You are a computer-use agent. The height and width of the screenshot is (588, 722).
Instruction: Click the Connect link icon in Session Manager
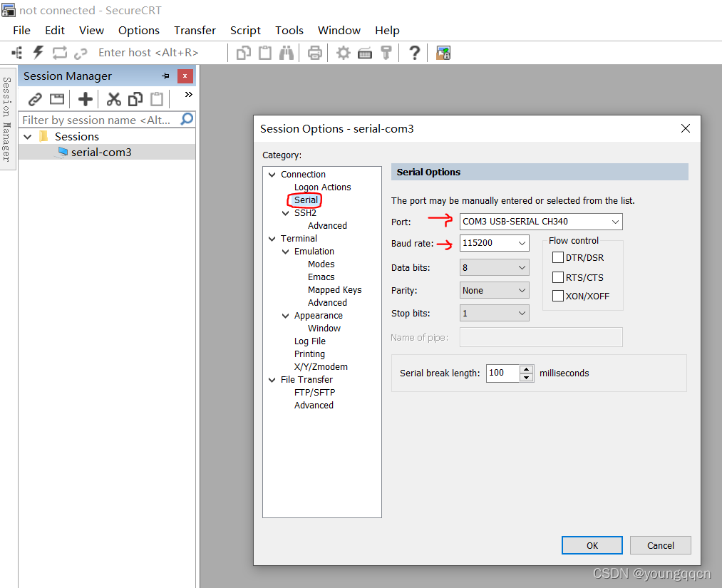tap(35, 99)
